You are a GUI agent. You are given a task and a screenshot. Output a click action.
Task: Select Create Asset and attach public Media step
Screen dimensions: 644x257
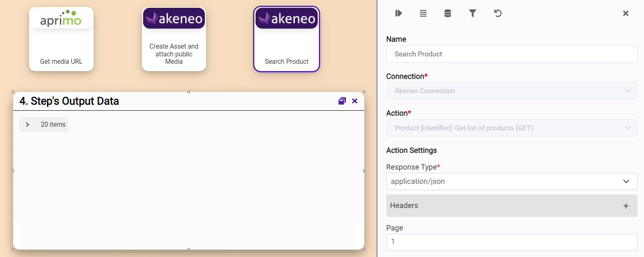pyautogui.click(x=174, y=39)
